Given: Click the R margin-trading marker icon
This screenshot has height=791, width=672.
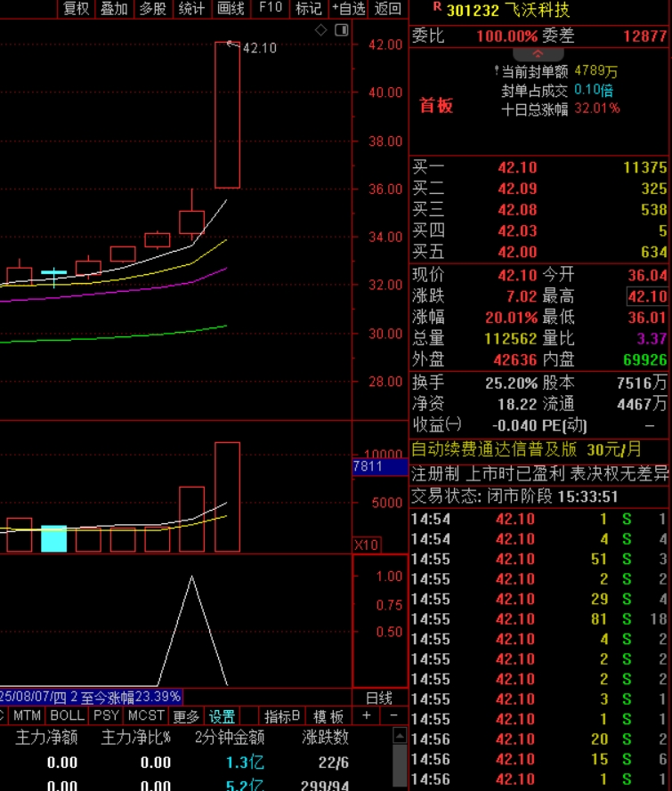Looking at the screenshot, I should (x=437, y=7).
